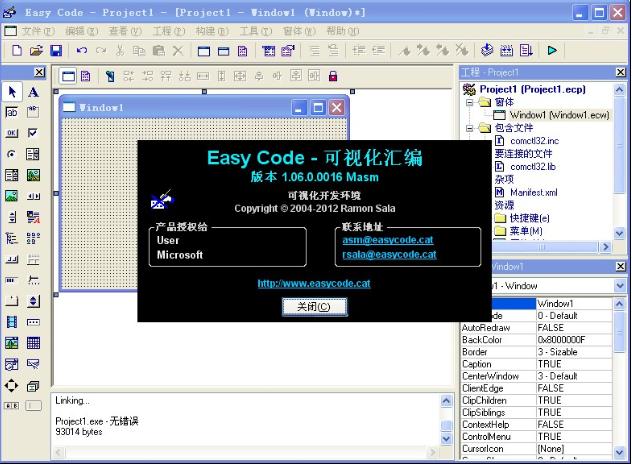
Task: Open the Window1 - Window object dropdown
Action: pos(620,286)
